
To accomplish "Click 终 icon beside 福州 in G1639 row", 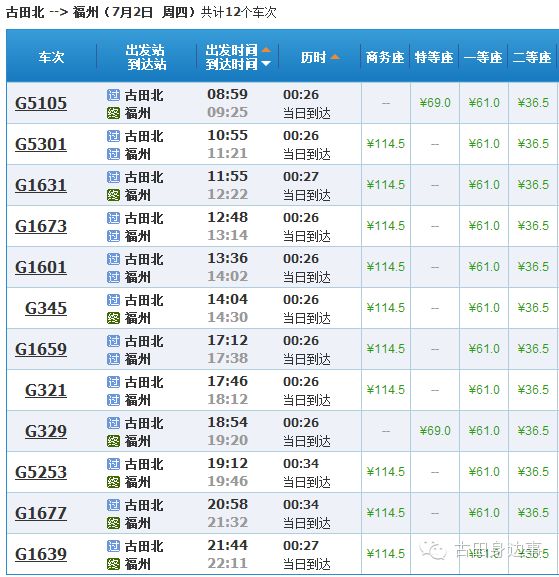I will [113, 564].
